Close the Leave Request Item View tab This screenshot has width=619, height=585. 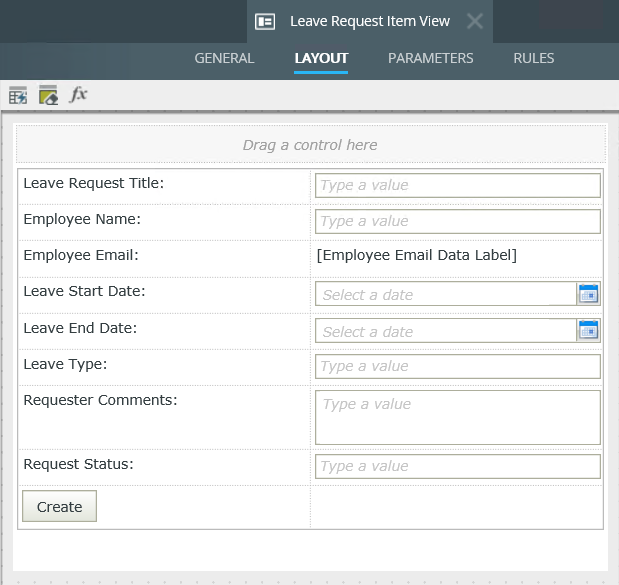click(x=475, y=21)
